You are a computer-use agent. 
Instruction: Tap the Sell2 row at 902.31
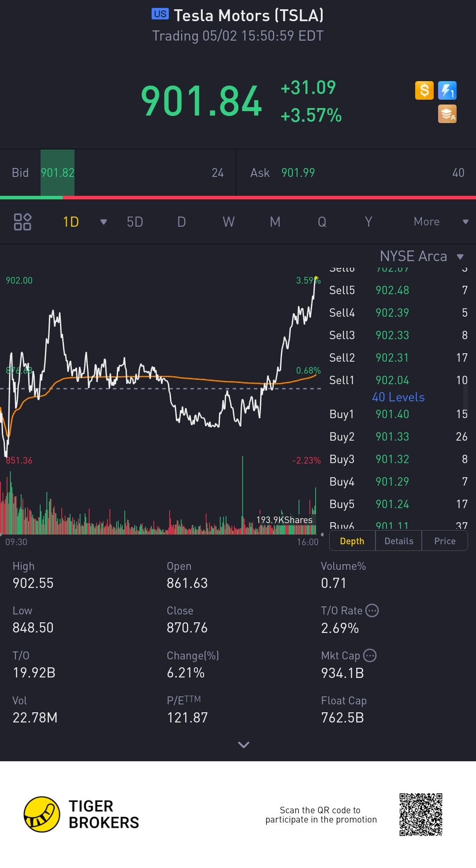(x=398, y=358)
